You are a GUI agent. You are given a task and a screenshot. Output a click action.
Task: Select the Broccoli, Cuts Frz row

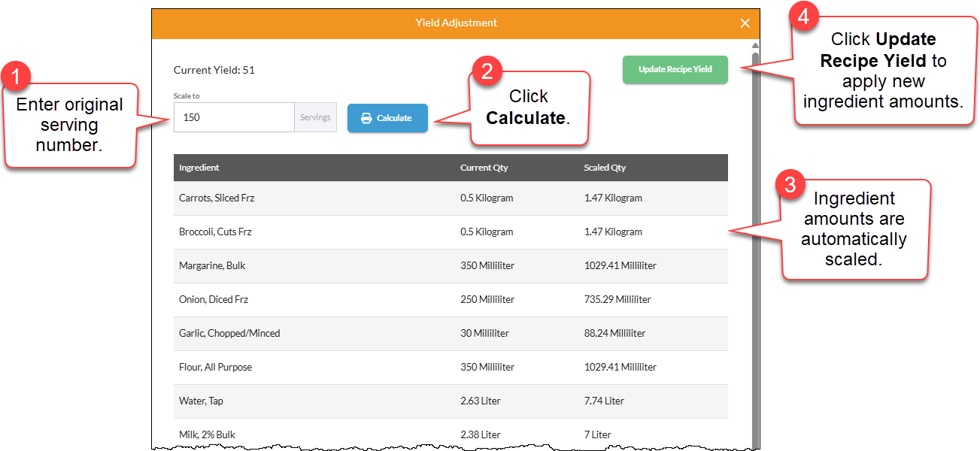[451, 232]
